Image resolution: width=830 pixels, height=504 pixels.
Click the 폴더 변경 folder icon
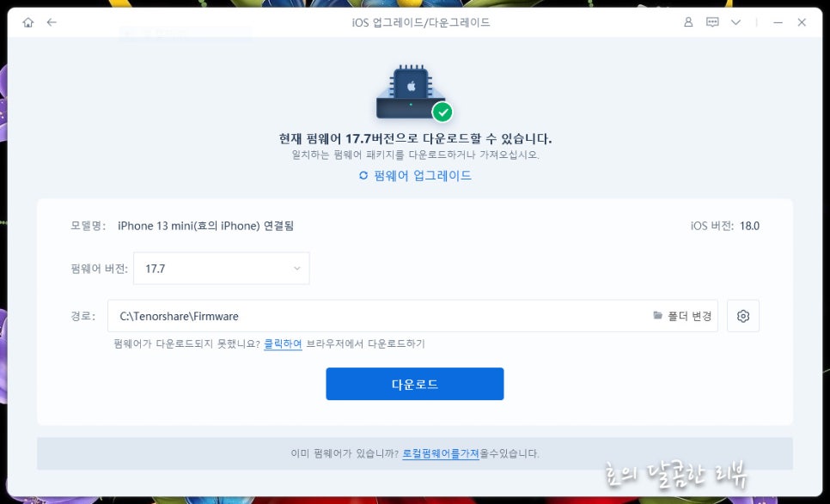pos(658,316)
